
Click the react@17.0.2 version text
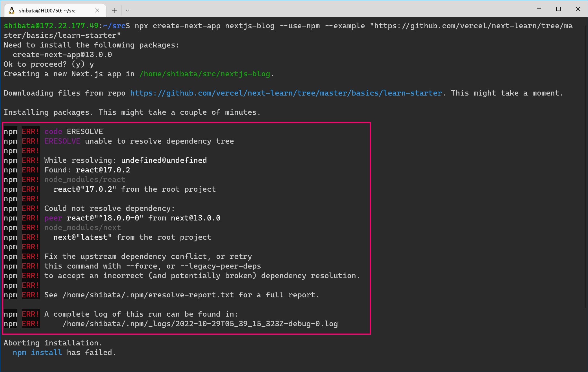pos(103,170)
